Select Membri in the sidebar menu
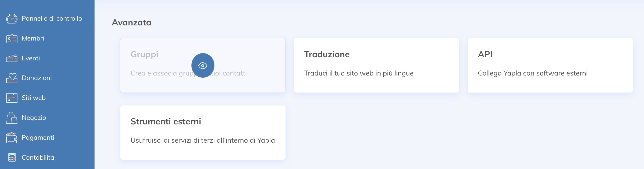644x169 pixels. tap(33, 38)
